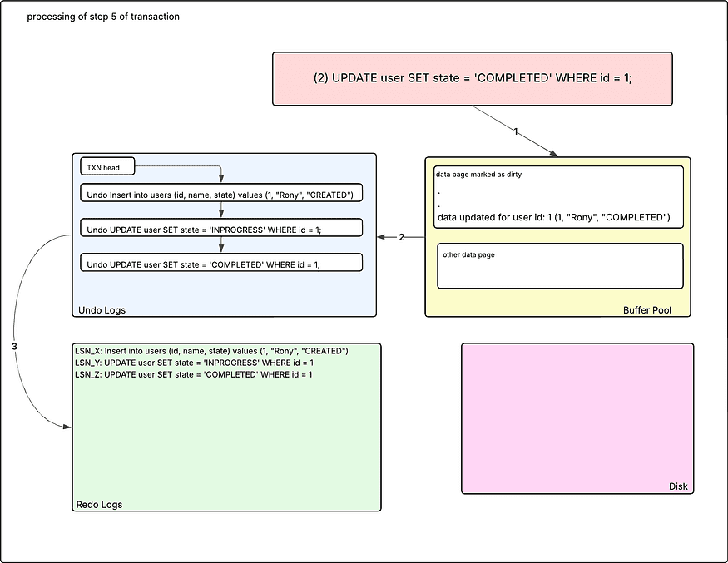The height and width of the screenshot is (563, 728).
Task: Click the pink Disk storage area
Action: 577,416
